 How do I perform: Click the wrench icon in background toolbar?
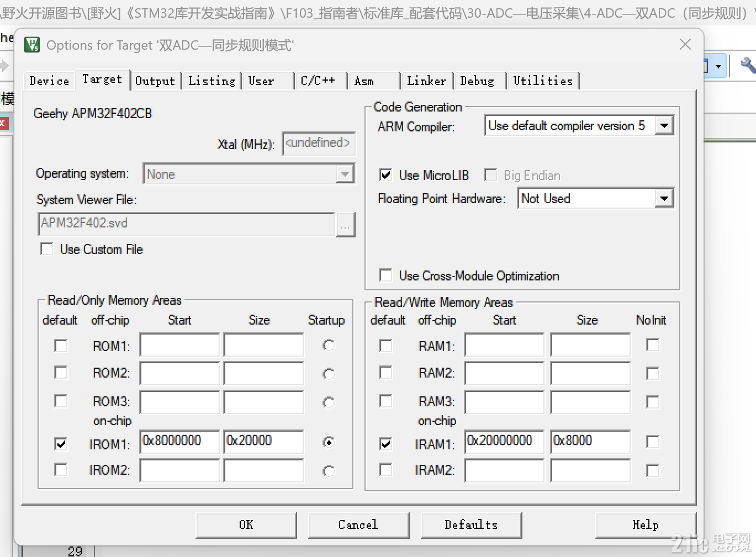[748, 66]
